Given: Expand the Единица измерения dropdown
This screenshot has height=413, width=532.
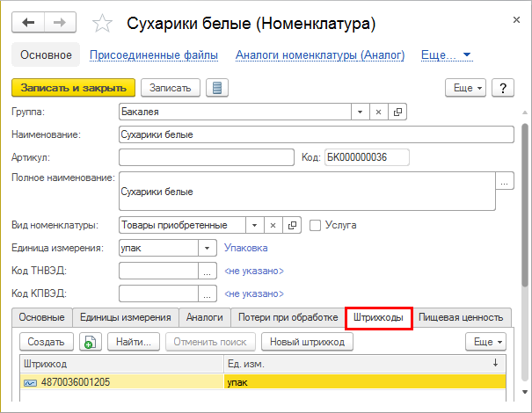Looking at the screenshot, I should click(208, 248).
